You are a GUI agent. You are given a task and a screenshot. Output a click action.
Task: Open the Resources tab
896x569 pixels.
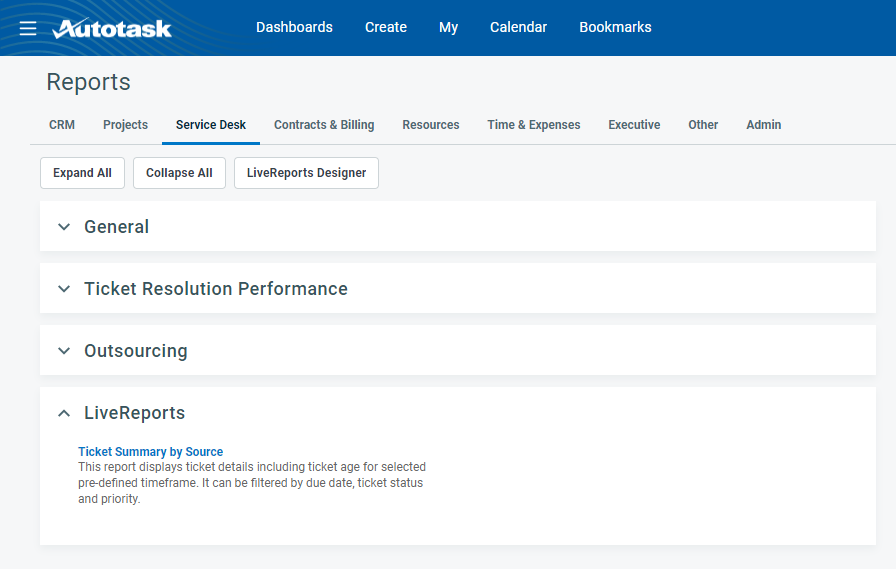pos(431,125)
